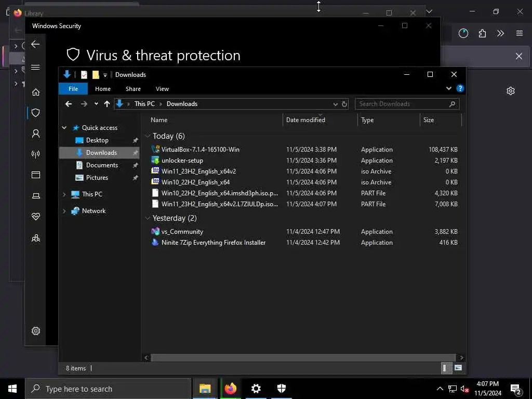Expand the Explorer ribbon
The width and height of the screenshot is (532, 399).
[x=448, y=88]
